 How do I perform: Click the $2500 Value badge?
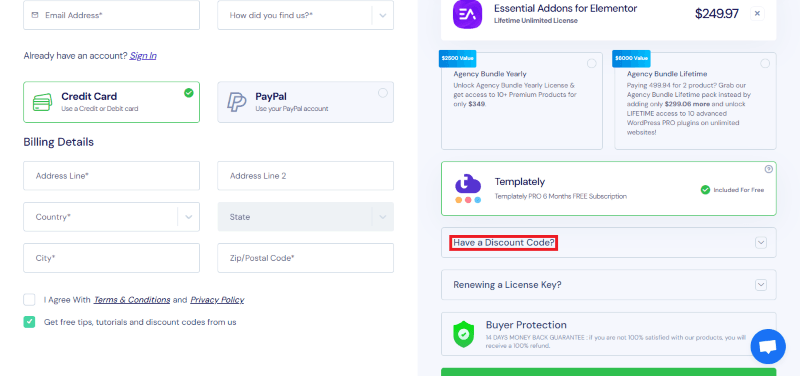point(458,58)
